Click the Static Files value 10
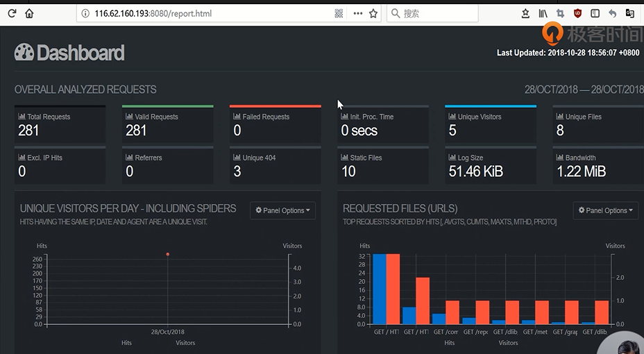644x354 pixels. click(348, 171)
